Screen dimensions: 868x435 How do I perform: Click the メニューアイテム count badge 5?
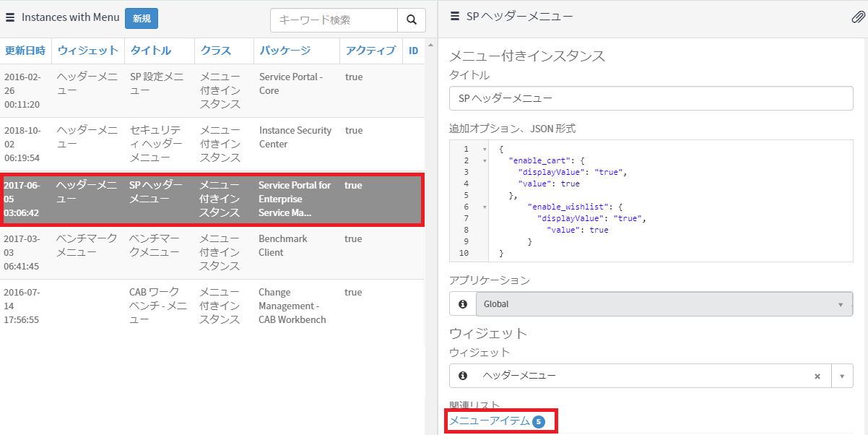(538, 422)
